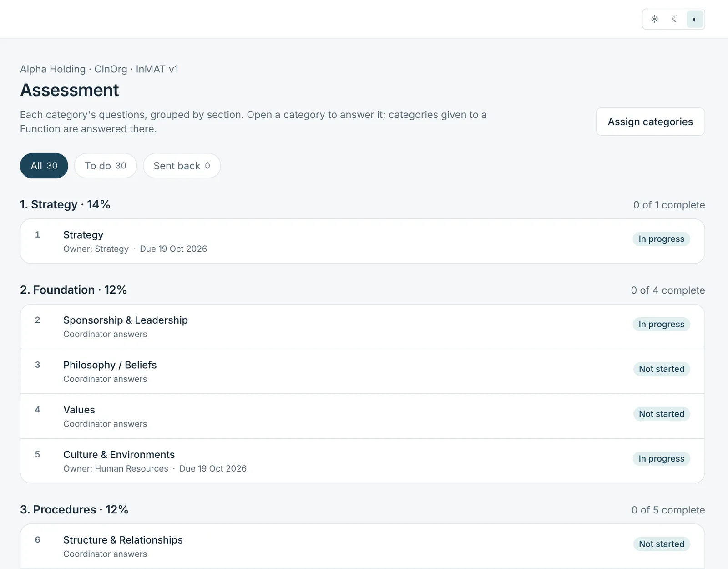Image resolution: width=728 pixels, height=569 pixels.
Task: Click Not started badge on Philosophy / Beliefs
Action: coord(662,369)
